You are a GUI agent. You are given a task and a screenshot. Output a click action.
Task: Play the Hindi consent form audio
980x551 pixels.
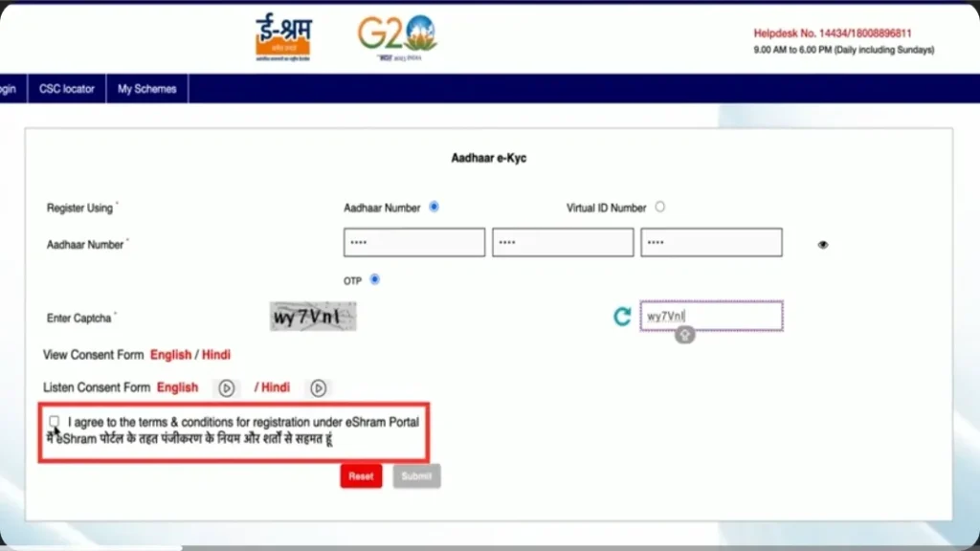click(x=318, y=388)
